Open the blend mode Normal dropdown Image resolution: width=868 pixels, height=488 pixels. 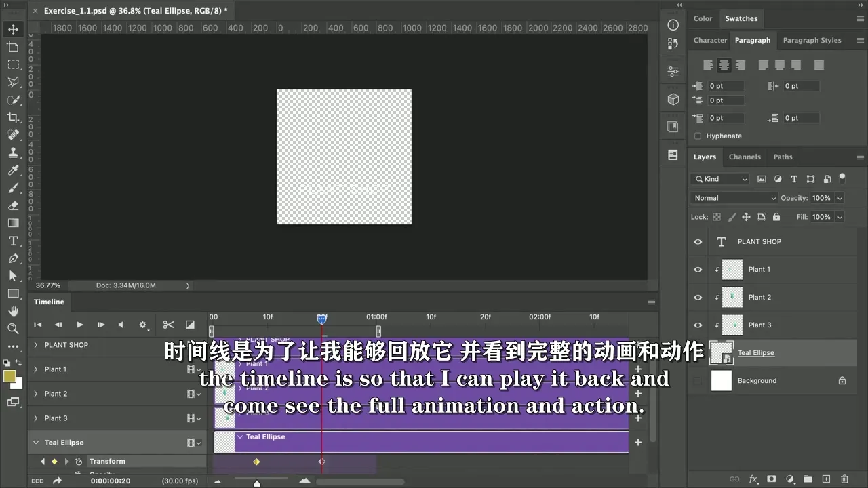(734, 198)
